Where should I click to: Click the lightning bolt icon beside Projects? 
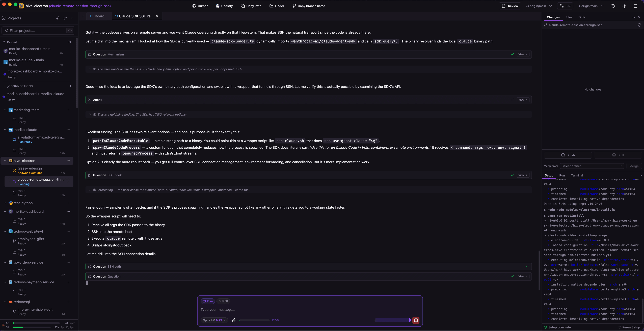(58, 18)
